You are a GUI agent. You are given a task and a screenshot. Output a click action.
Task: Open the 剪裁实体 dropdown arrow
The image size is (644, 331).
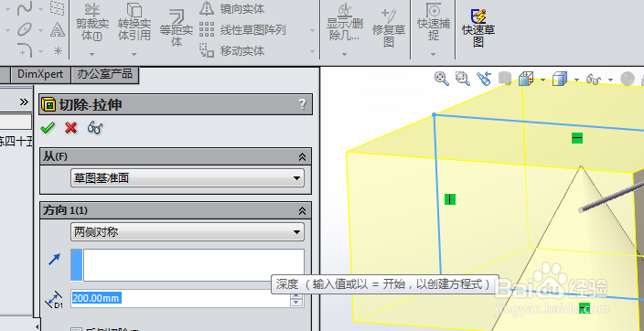point(92,54)
